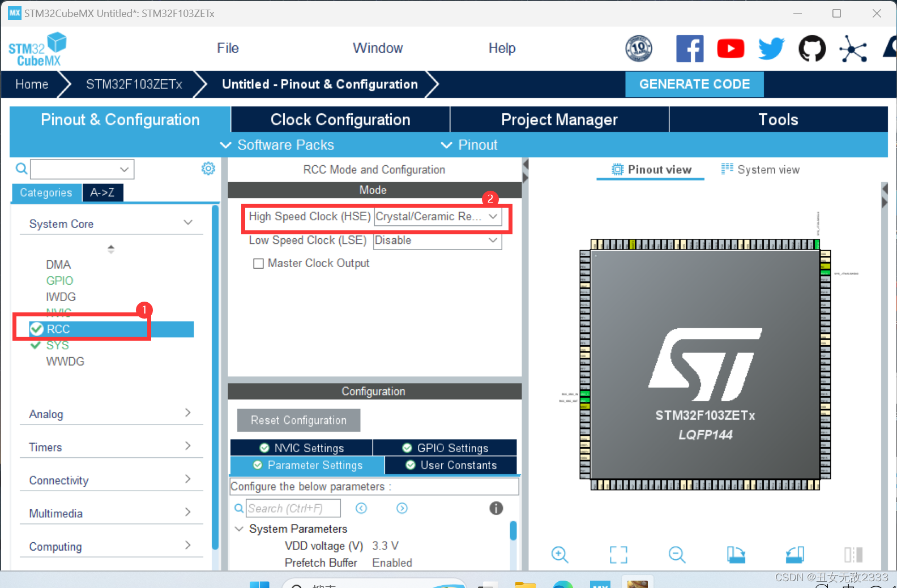The image size is (897, 588).
Task: Select DMA in System Core list
Action: click(58, 264)
